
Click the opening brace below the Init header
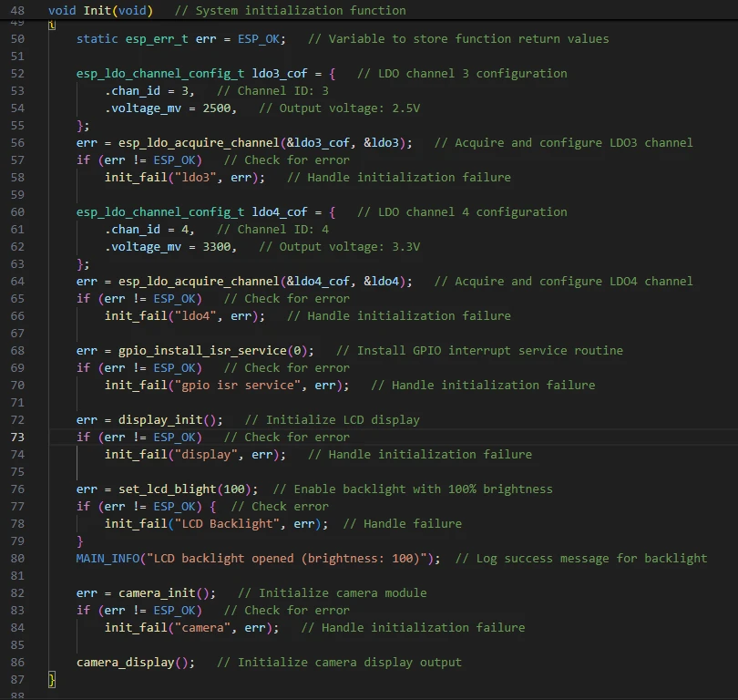[x=52, y=25]
